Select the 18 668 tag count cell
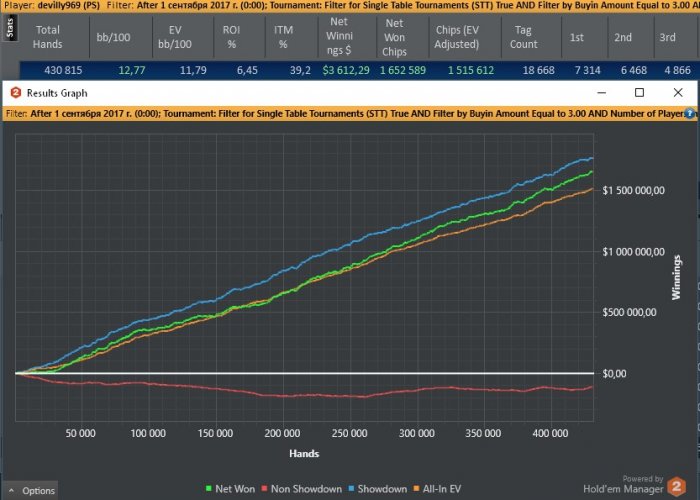Screen dimensions: 700x500 pyautogui.click(x=538, y=70)
